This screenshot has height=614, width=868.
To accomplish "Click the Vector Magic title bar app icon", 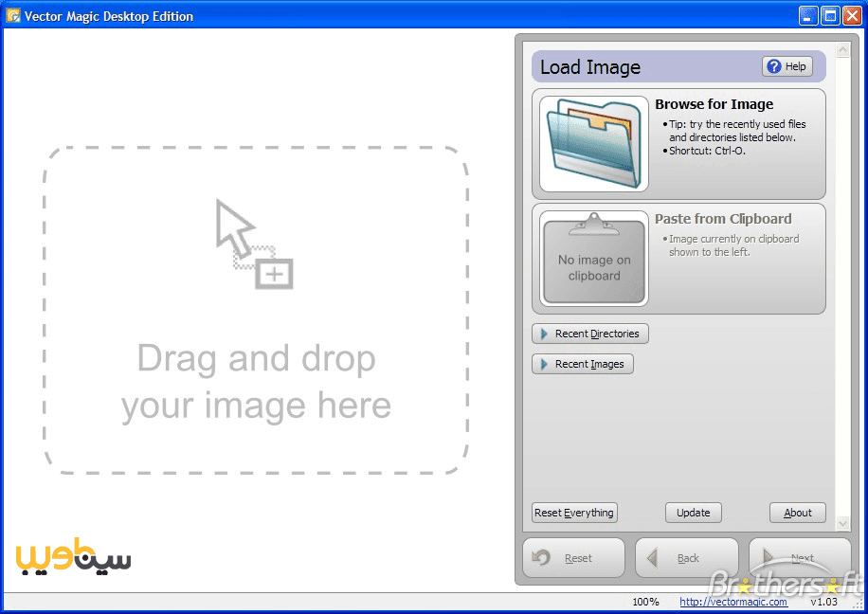I will point(12,15).
